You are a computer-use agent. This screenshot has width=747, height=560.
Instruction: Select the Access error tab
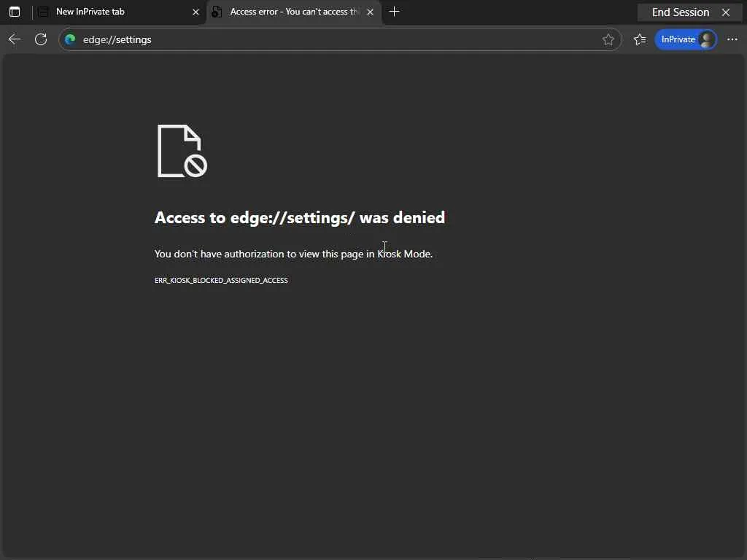tap(293, 12)
